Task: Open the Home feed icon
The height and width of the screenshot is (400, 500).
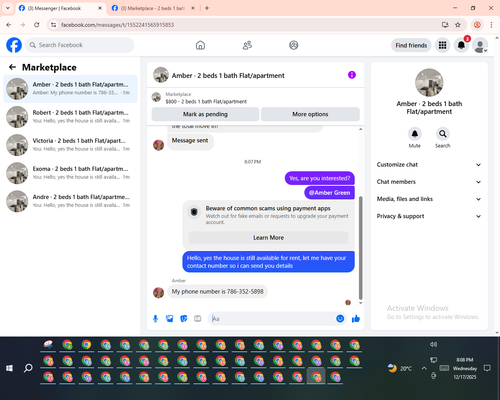Action: pos(200,45)
